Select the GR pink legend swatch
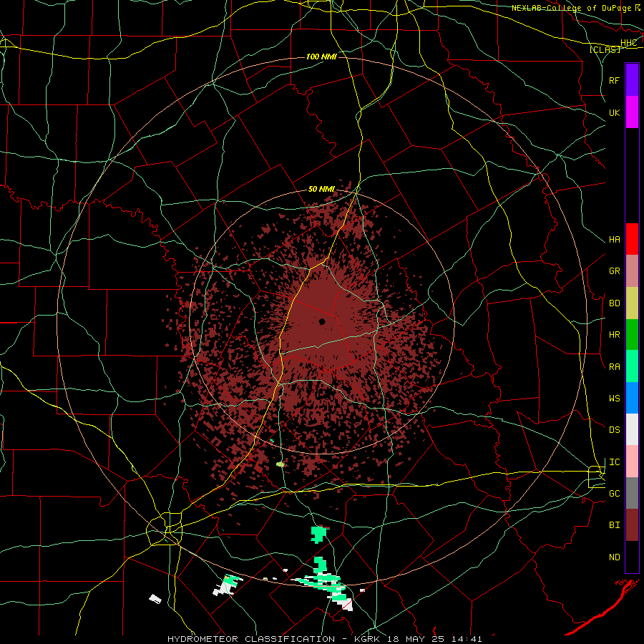644x644 pixels. pyautogui.click(x=632, y=271)
